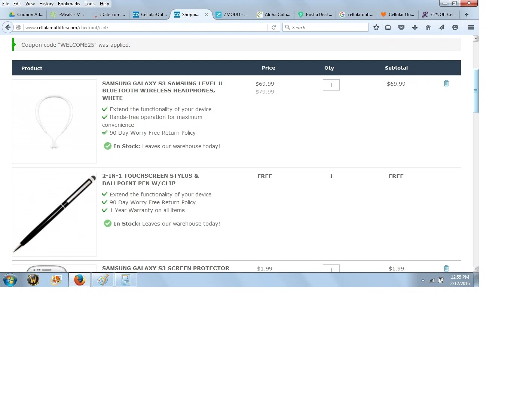Open the Firefox hamburger menu

click(471, 27)
